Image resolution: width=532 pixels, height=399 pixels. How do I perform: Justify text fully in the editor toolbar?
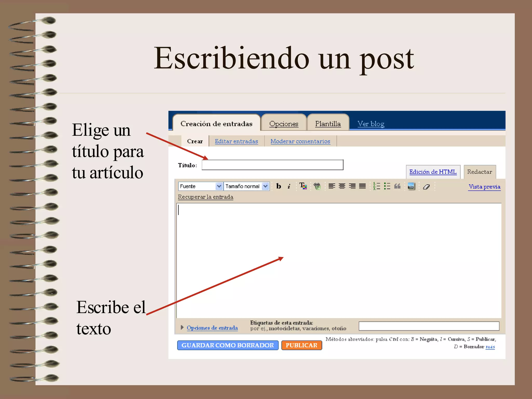[362, 186]
